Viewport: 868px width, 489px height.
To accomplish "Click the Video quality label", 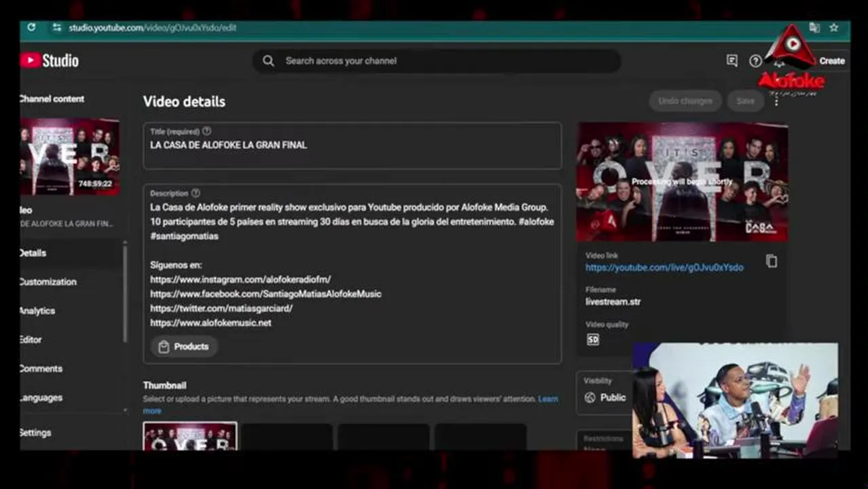I will [x=607, y=325].
